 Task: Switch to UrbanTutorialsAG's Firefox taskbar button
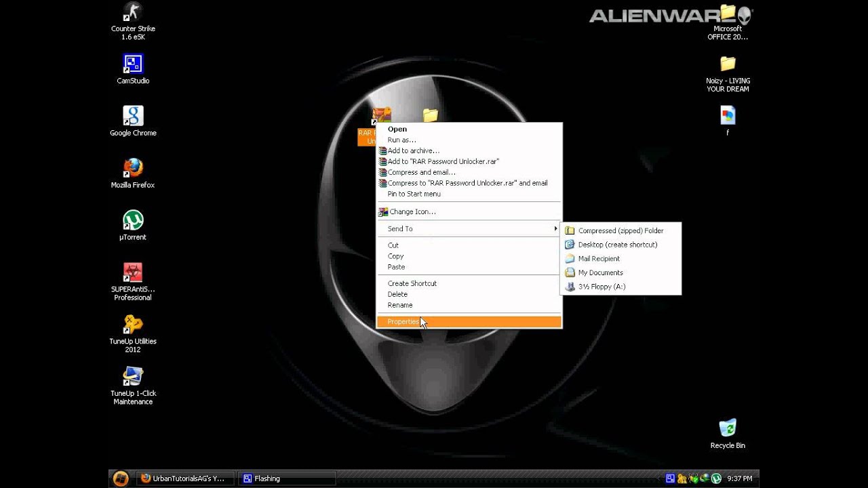184,479
